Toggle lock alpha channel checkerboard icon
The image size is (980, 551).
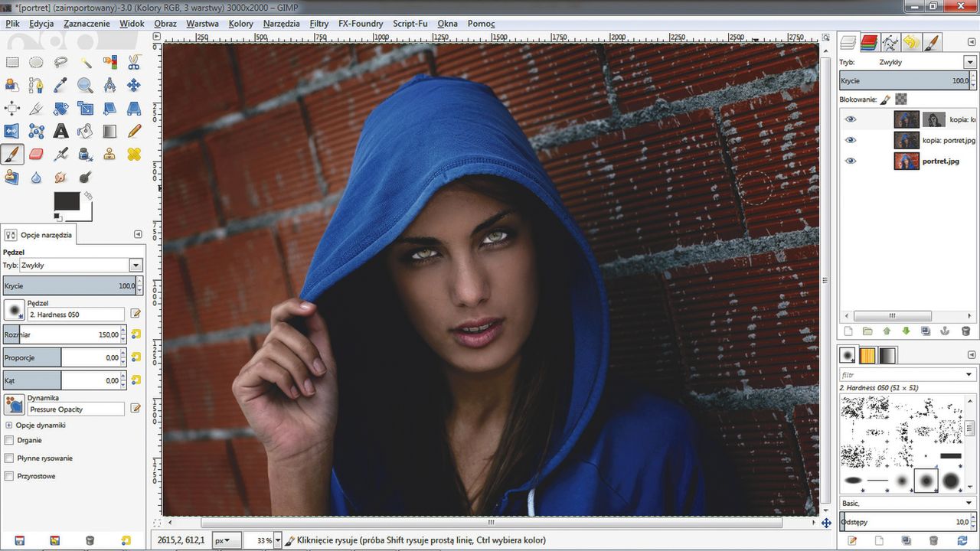pos(901,99)
